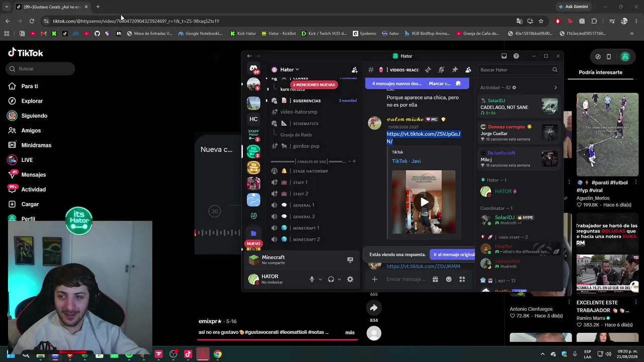Open threads icon in Discord channel header

tap(428, 70)
